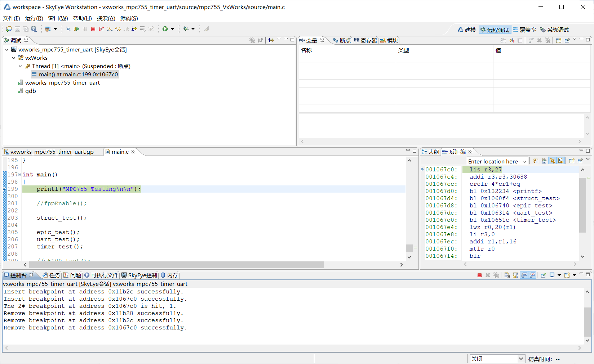
Task: Toggle Pin Console in console toolbar
Action: tap(543, 275)
